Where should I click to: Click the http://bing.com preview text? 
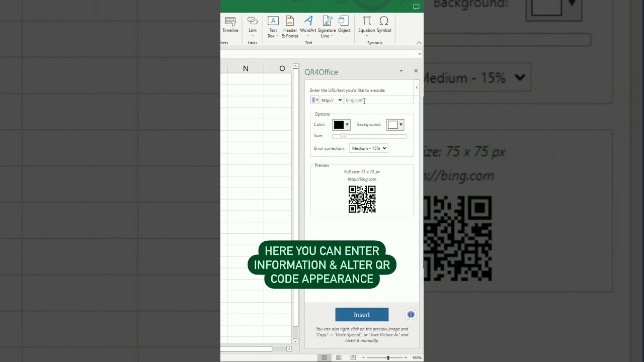pyautogui.click(x=362, y=179)
